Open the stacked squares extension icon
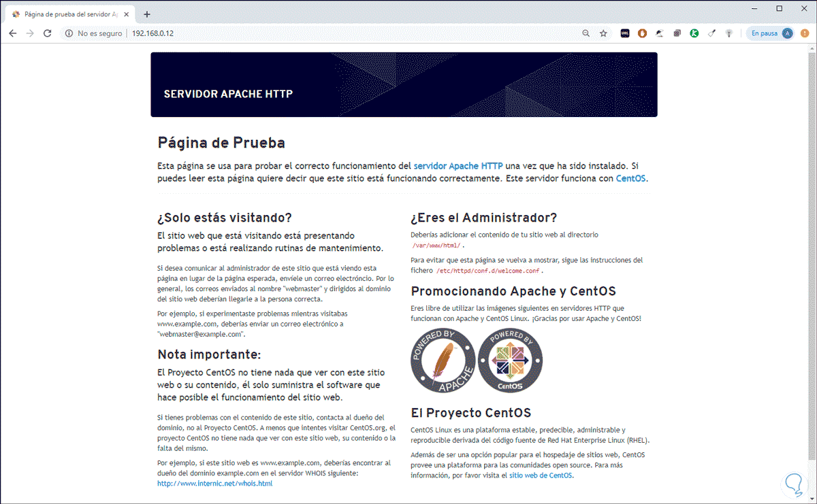817x504 pixels. (677, 33)
